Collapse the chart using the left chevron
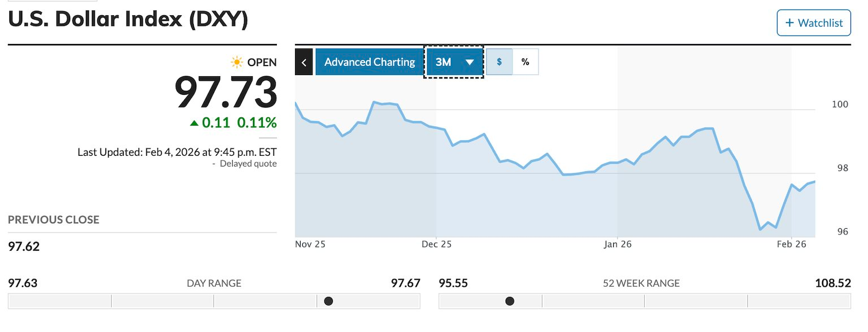This screenshot has height=332, width=868. (303, 62)
